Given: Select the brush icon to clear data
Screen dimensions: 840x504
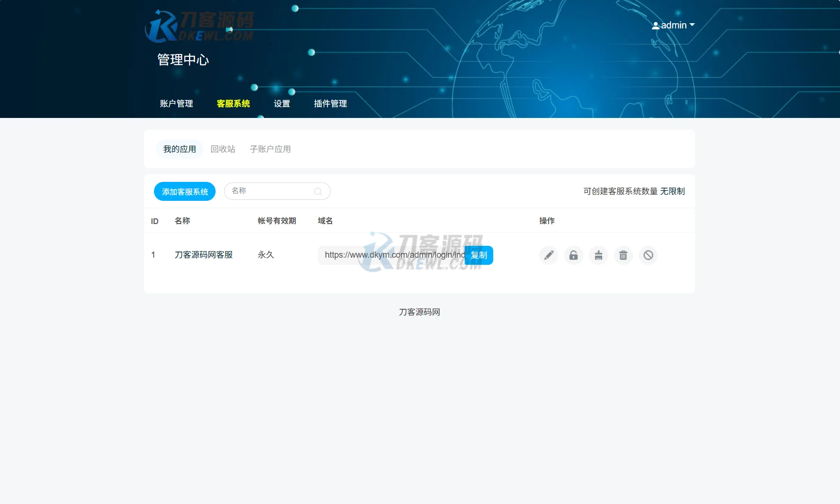Looking at the screenshot, I should [x=598, y=255].
